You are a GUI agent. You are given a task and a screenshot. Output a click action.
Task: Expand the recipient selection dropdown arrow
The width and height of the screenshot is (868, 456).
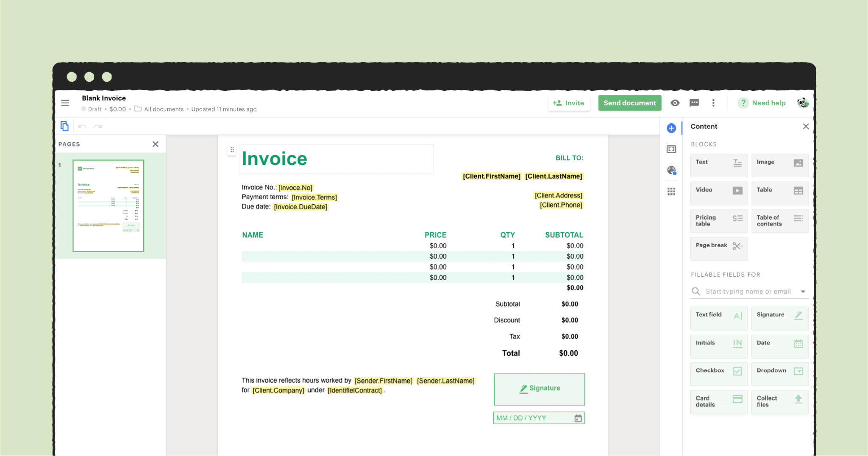802,291
